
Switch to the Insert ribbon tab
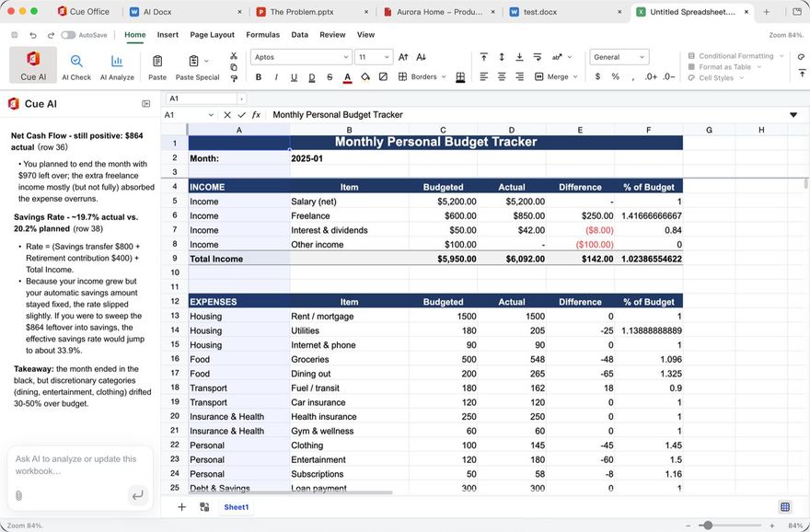pyautogui.click(x=168, y=35)
